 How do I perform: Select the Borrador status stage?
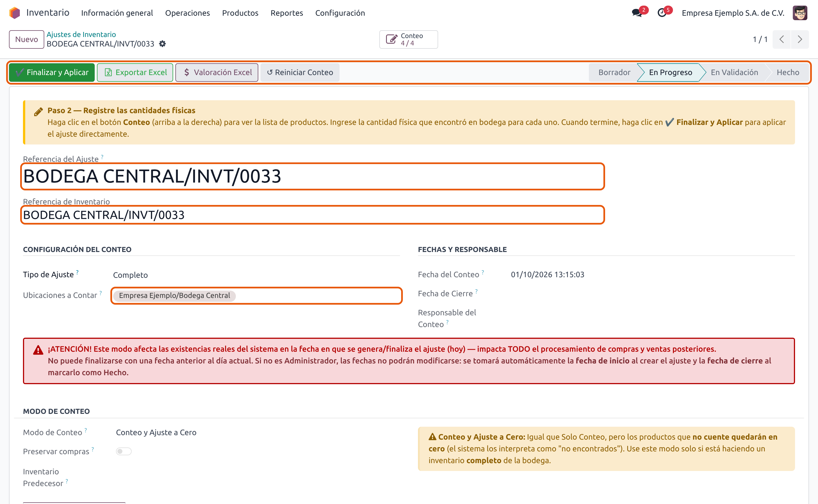(x=614, y=72)
